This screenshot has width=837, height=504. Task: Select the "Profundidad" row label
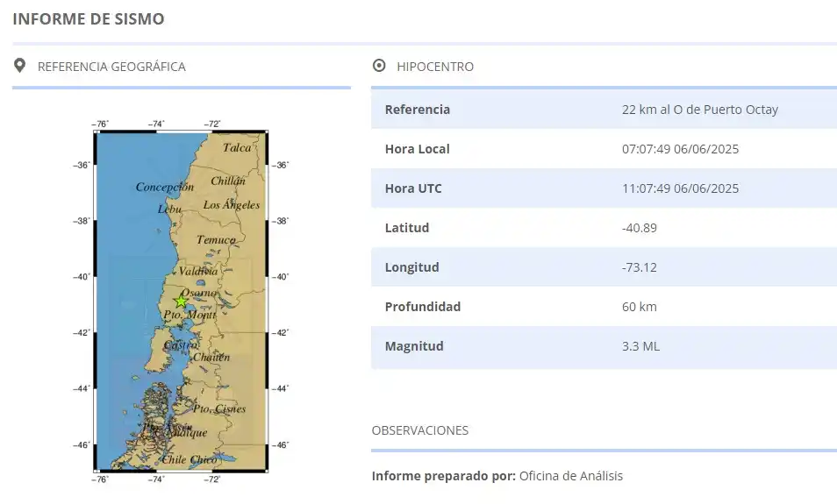(423, 307)
